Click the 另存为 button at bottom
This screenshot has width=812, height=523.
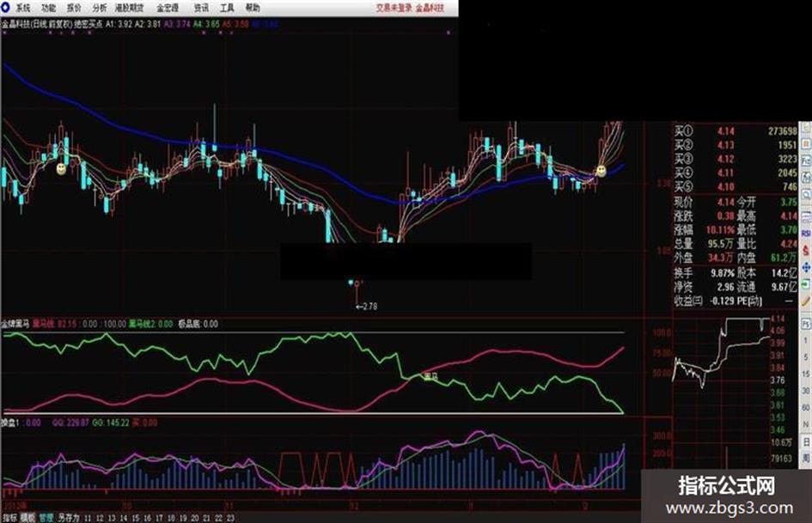click(69, 518)
